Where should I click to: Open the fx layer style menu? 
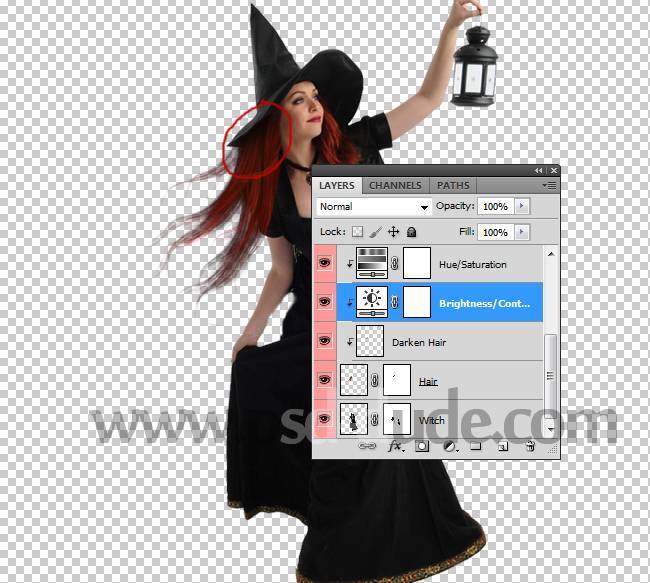click(395, 447)
